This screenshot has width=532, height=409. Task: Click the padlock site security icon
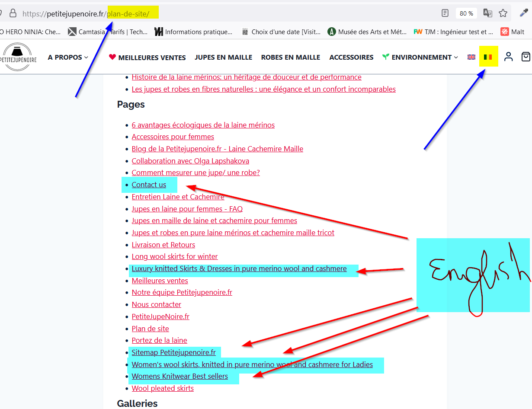[13, 13]
